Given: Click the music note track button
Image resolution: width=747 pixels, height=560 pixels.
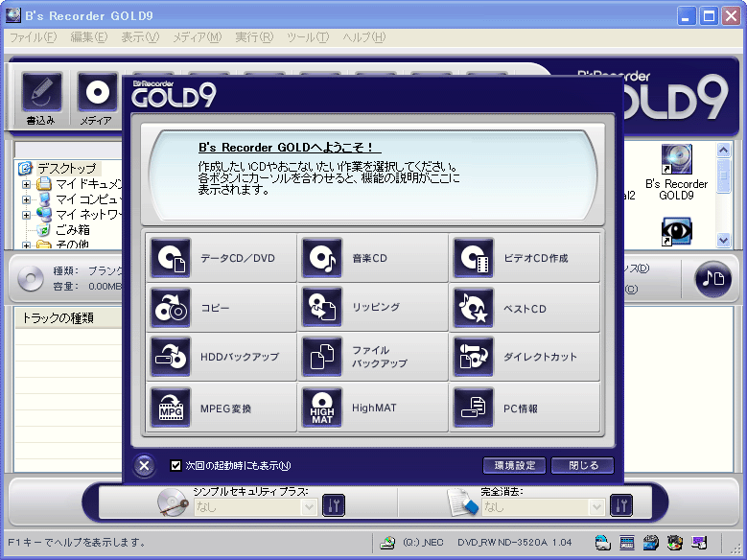Looking at the screenshot, I should tap(712, 279).
